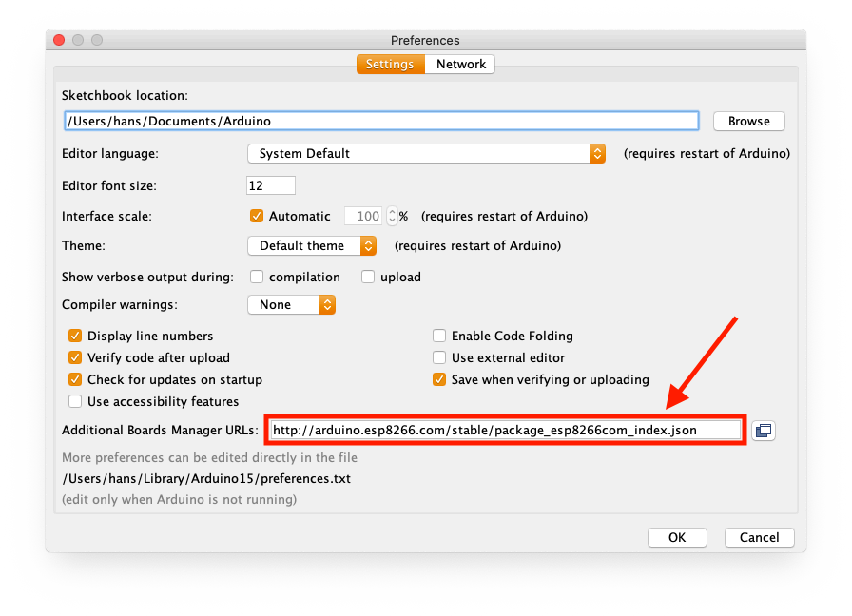The height and width of the screenshot is (616, 852).
Task: Click the Editor font size field
Action: 271,185
